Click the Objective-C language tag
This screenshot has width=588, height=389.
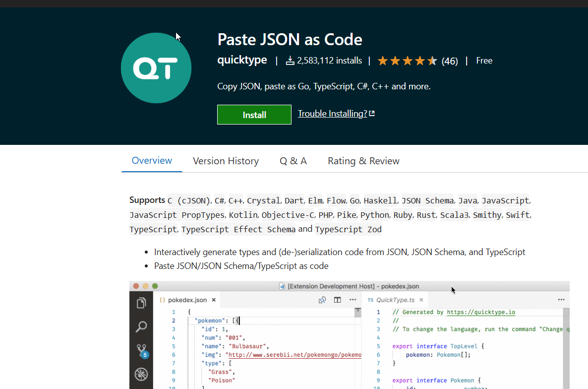(288, 215)
